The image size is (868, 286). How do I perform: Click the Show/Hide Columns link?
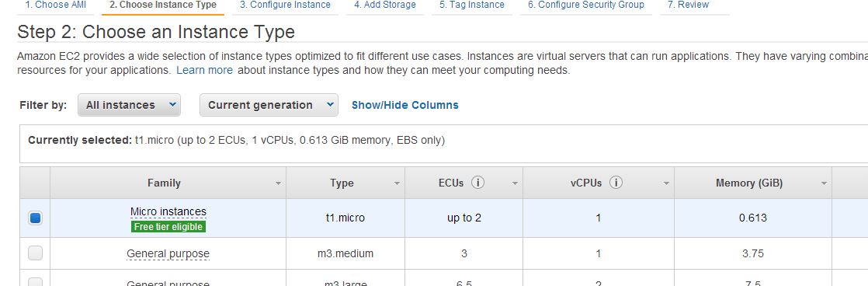pyautogui.click(x=405, y=105)
